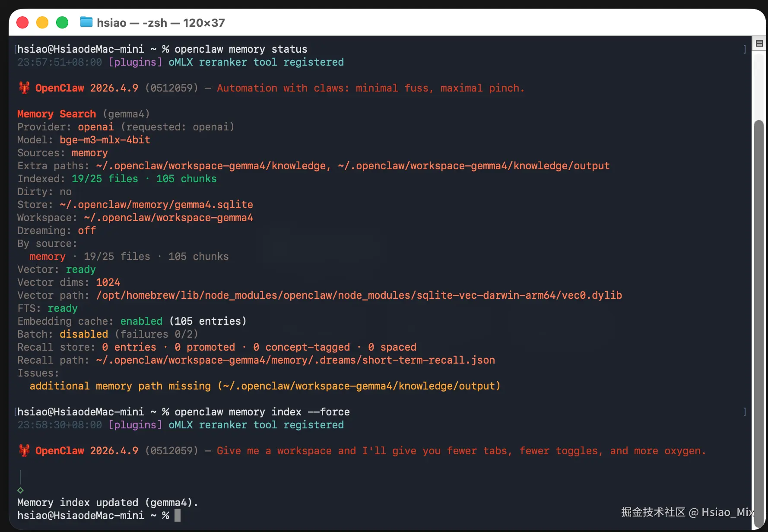
Task: Click the "(105 entries)" text
Action: [208, 321]
